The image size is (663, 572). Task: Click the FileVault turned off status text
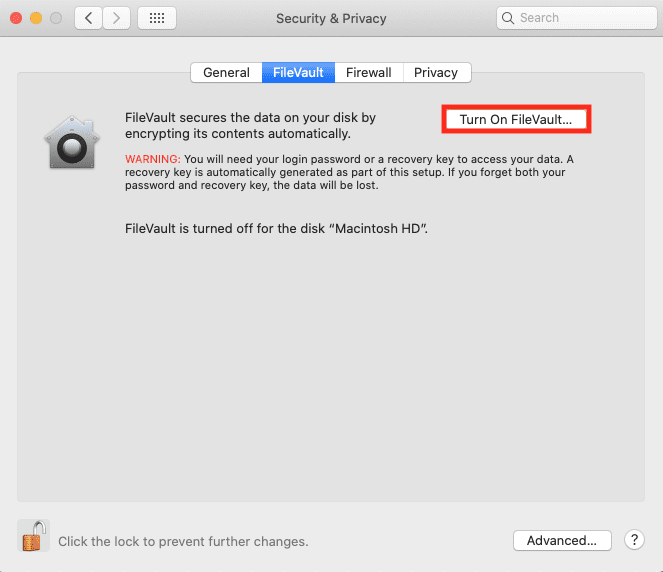tap(277, 229)
